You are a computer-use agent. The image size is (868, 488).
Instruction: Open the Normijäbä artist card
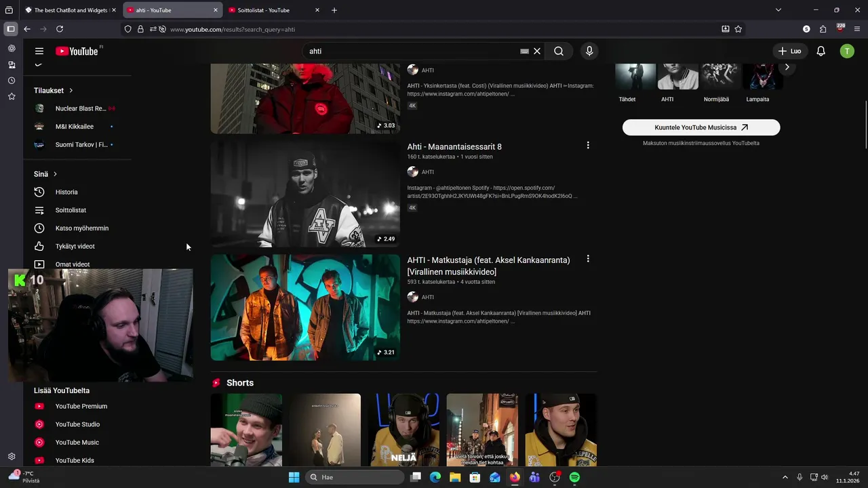[720, 83]
